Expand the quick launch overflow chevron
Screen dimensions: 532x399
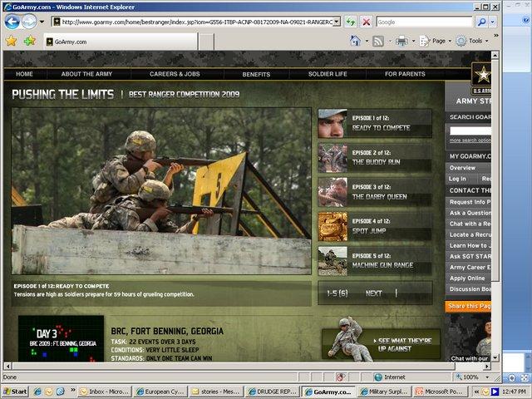(x=72, y=390)
